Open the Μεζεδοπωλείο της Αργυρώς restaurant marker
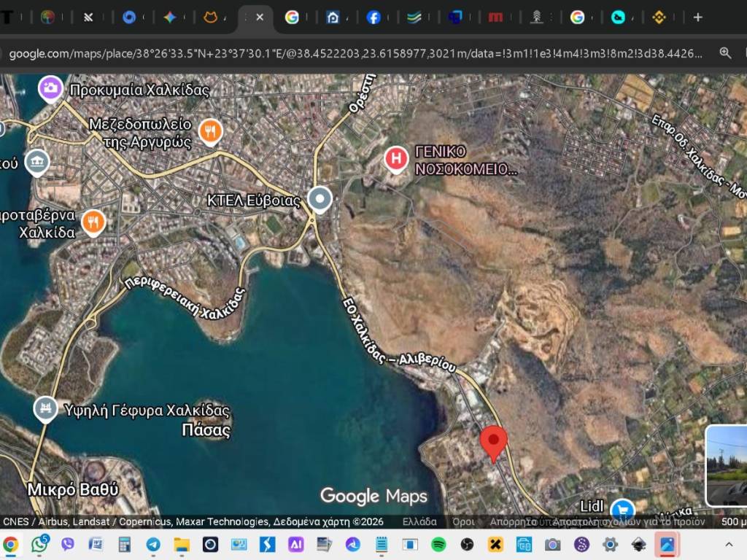 [210, 131]
